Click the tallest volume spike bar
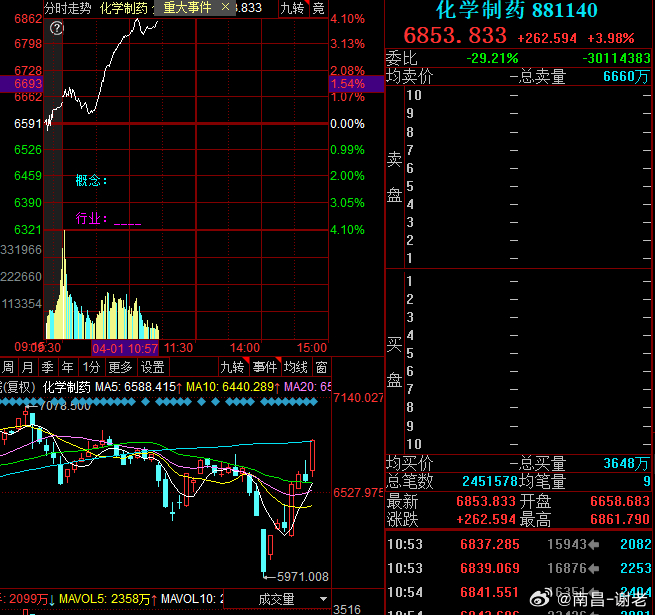655x615 pixels. (x=64, y=284)
